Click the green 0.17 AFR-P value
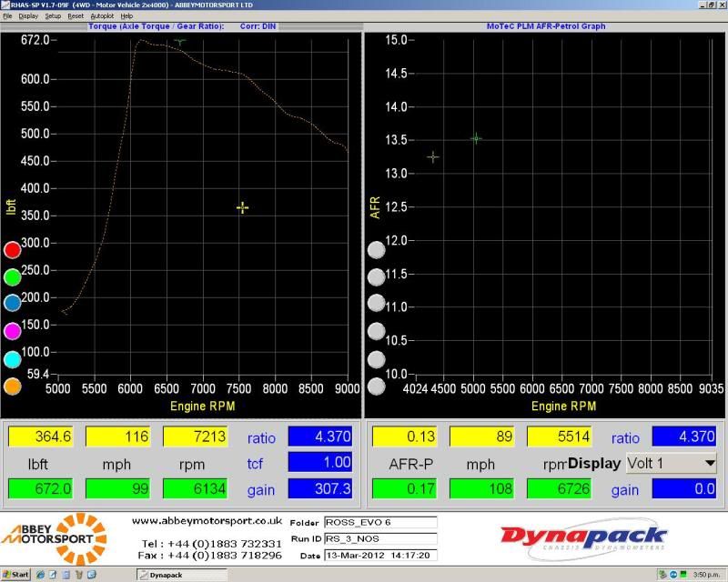The image size is (728, 582). (x=404, y=488)
